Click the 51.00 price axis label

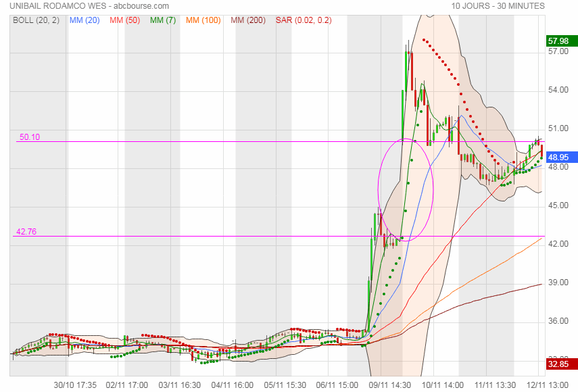(x=558, y=128)
